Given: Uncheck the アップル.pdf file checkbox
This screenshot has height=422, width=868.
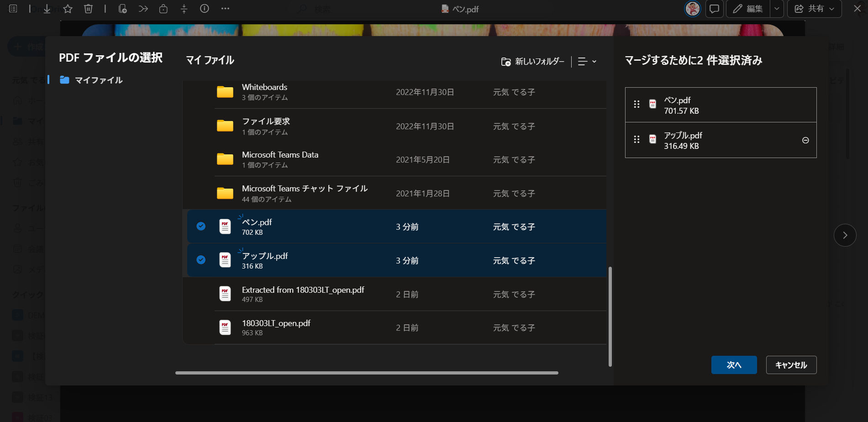Looking at the screenshot, I should tap(201, 260).
